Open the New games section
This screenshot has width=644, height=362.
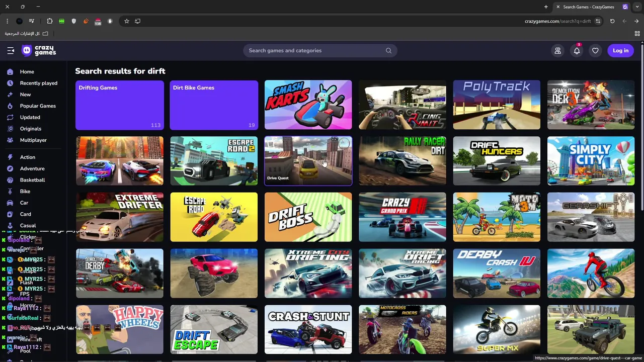click(25, 95)
